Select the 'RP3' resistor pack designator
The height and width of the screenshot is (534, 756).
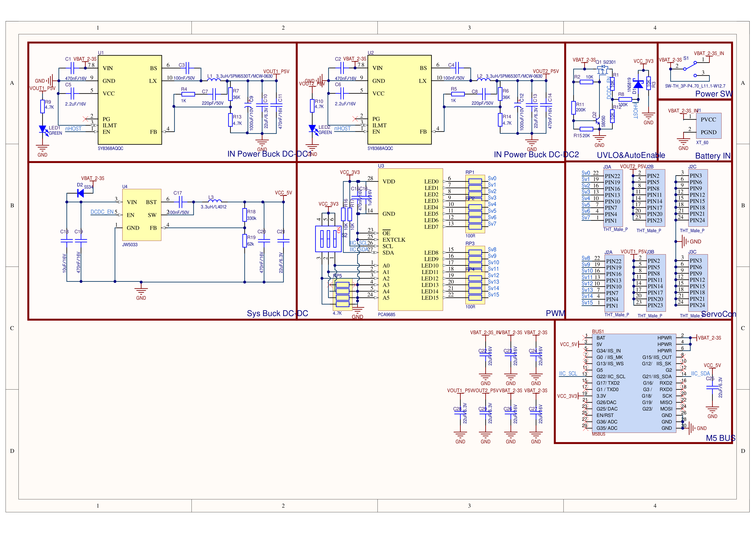[x=470, y=243]
